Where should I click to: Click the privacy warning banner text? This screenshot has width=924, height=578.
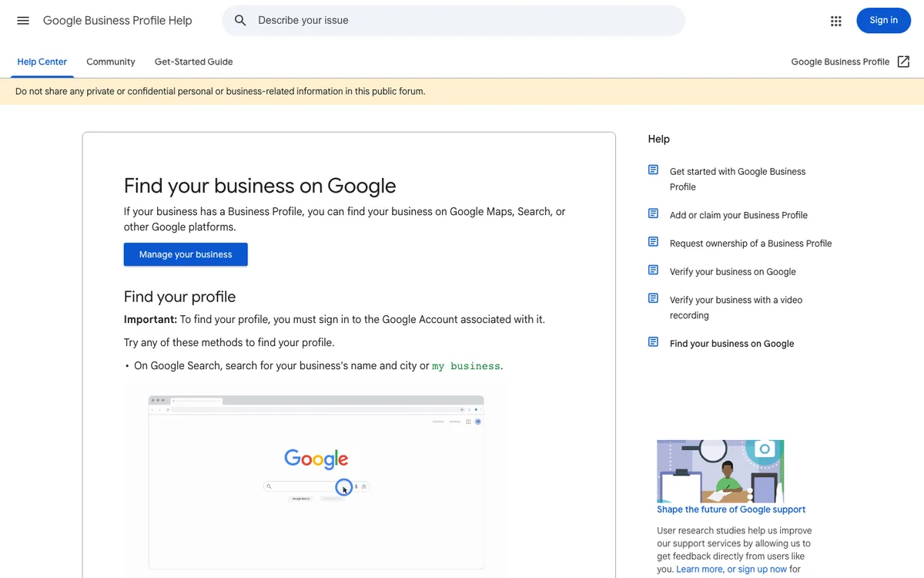coord(220,91)
